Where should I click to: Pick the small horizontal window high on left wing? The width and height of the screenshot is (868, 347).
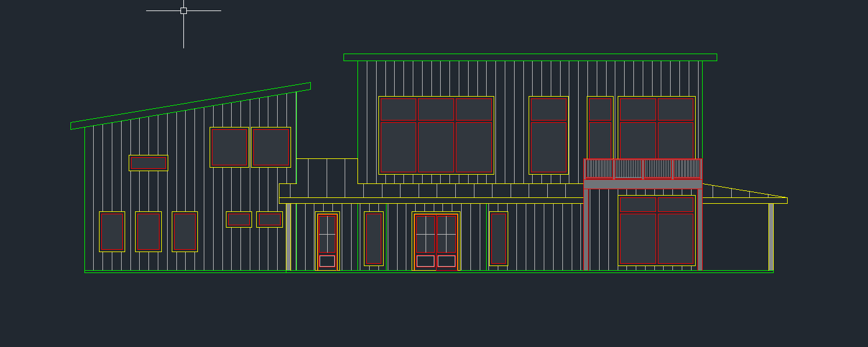click(148, 163)
